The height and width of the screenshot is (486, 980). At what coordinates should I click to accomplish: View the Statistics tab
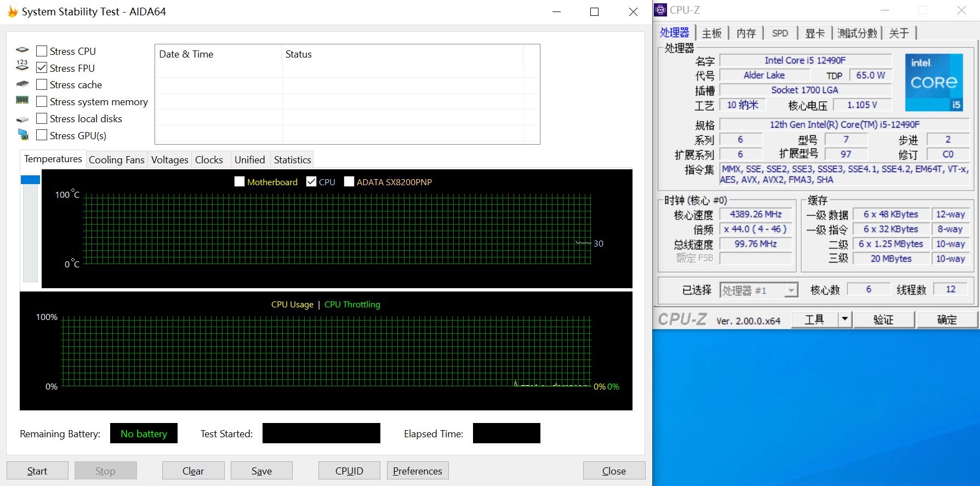pos(292,159)
